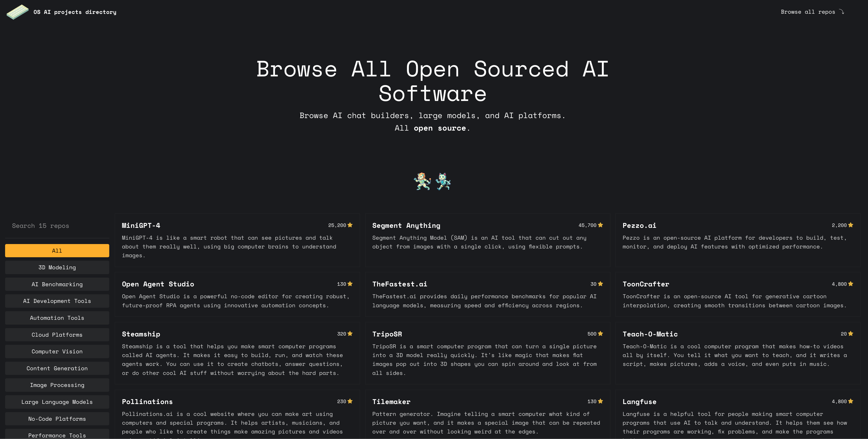The image size is (868, 439).
Task: Filter by No-Code Platforms category
Action: pyautogui.click(x=57, y=419)
